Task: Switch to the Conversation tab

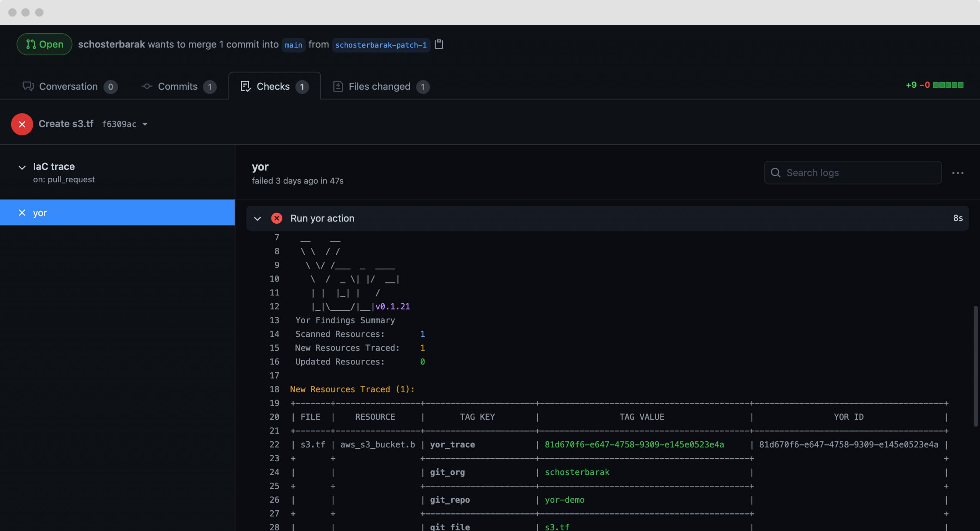Action: click(x=68, y=86)
